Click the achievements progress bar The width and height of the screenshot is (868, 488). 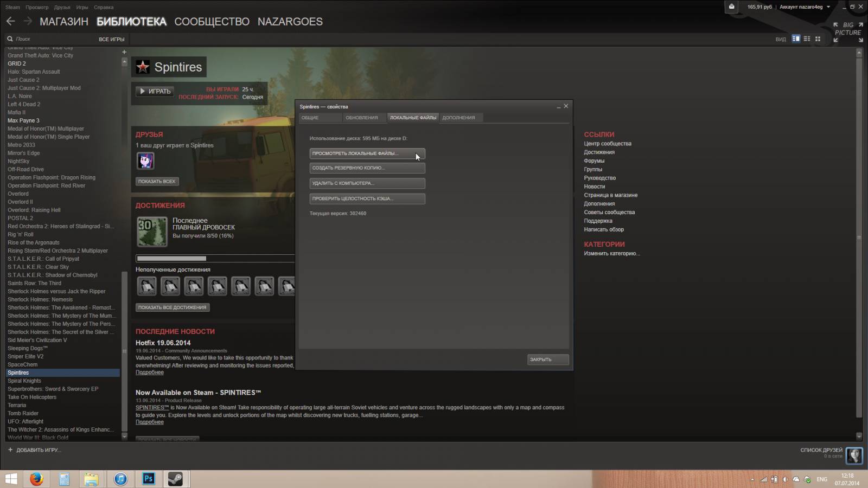click(x=215, y=259)
